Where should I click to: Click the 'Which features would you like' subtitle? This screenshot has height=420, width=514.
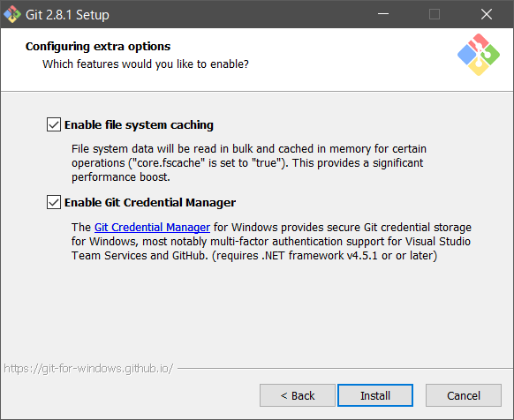tap(146, 64)
